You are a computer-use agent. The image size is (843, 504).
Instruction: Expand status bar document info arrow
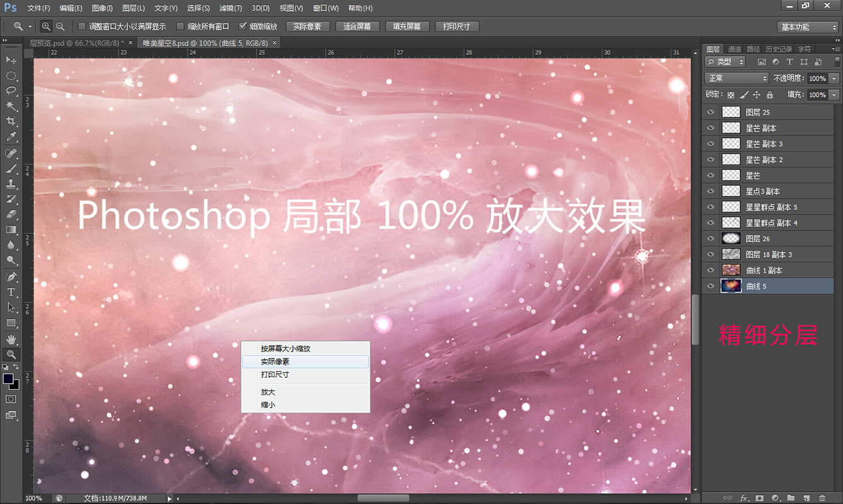[x=170, y=498]
